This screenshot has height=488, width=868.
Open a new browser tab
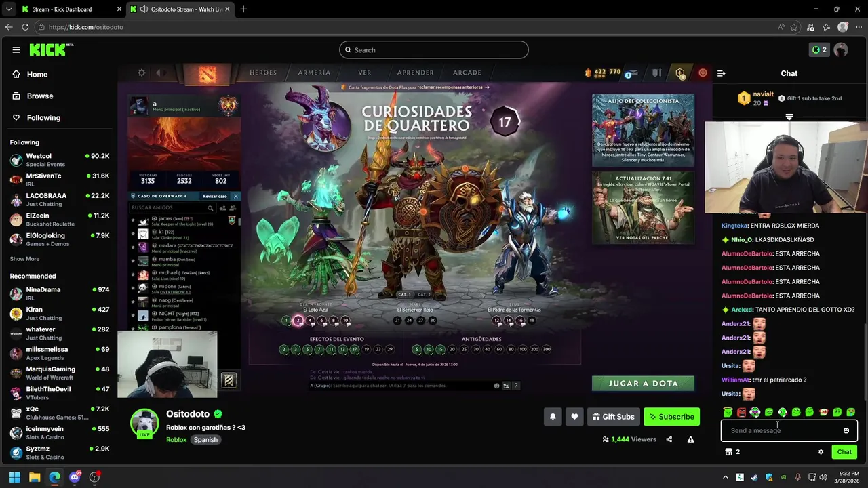tap(243, 9)
